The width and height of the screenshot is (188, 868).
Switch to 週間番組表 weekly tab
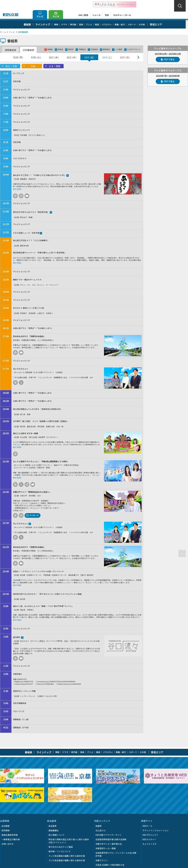click(x=10, y=50)
